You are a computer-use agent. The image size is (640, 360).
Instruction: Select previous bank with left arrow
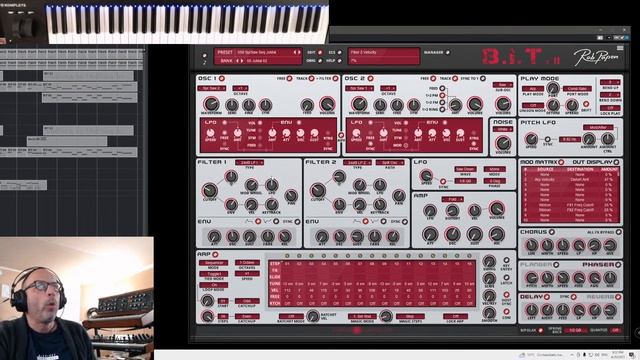238,61
